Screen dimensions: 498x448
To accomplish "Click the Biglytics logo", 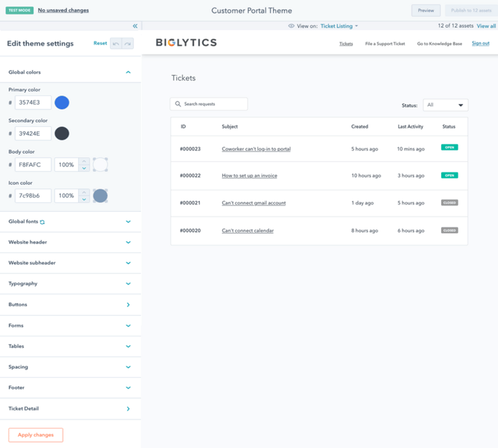I will tap(186, 43).
